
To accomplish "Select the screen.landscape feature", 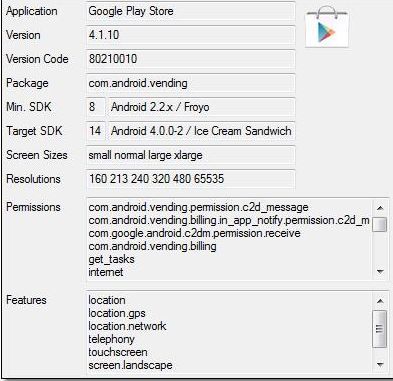I will pos(130,365).
